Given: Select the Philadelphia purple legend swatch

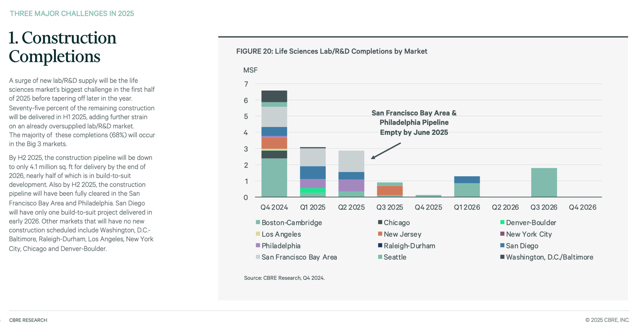Looking at the screenshot, I should point(257,245).
